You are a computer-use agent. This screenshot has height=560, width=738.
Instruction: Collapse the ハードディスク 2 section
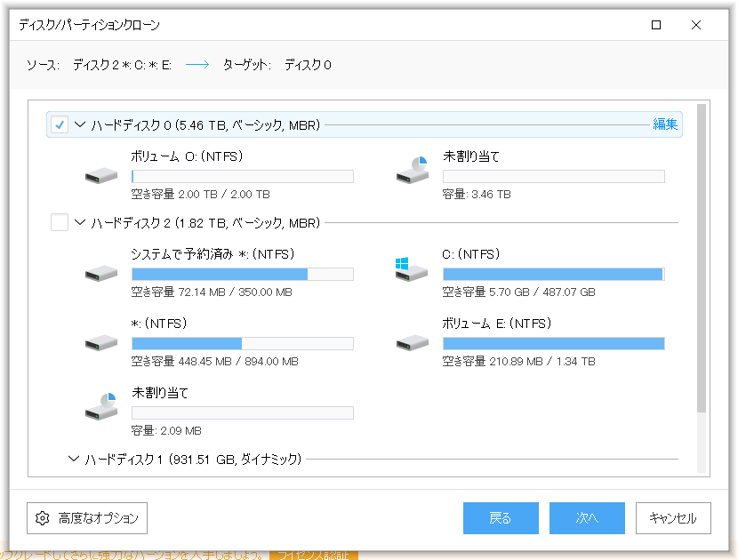click(x=78, y=222)
